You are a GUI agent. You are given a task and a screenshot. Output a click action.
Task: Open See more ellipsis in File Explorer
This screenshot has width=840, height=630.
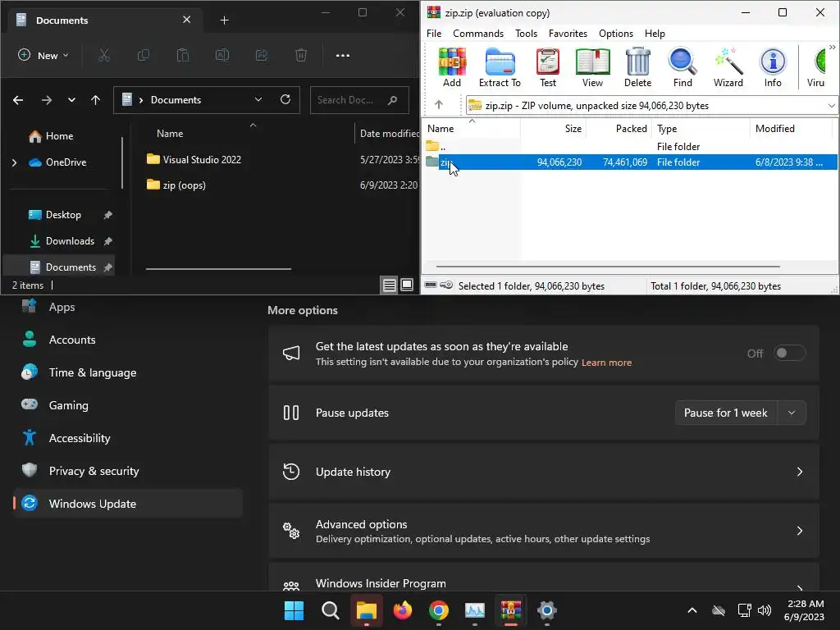coord(342,55)
